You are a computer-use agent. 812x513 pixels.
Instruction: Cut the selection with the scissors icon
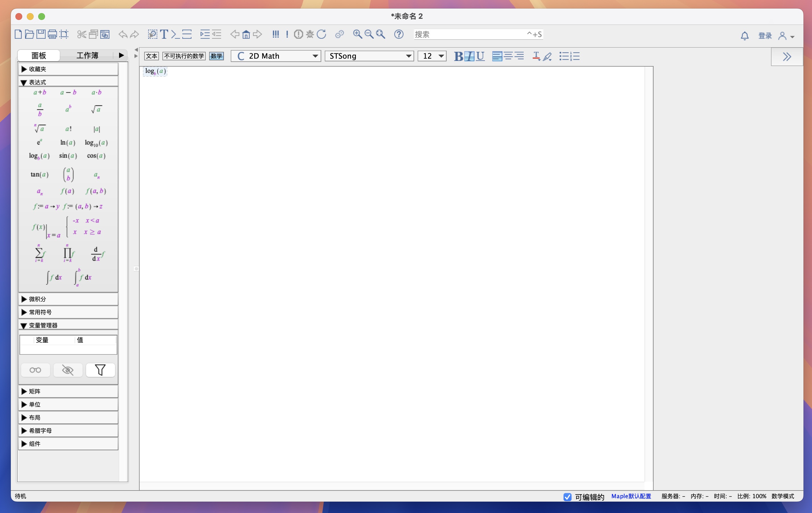click(81, 34)
